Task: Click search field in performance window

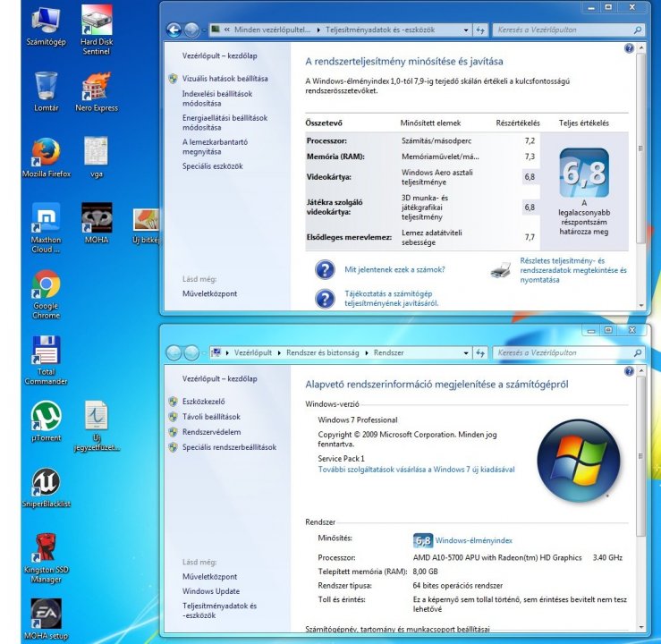Action: tap(568, 30)
